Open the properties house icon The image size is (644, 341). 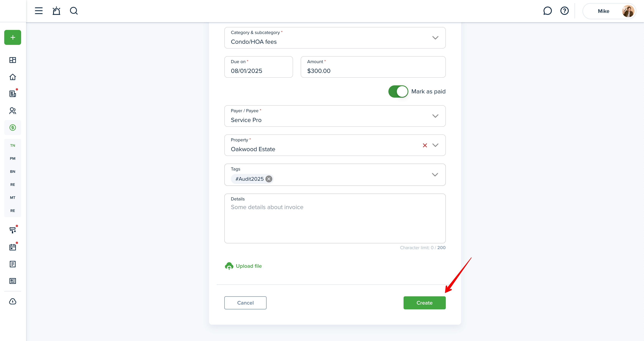click(x=13, y=77)
